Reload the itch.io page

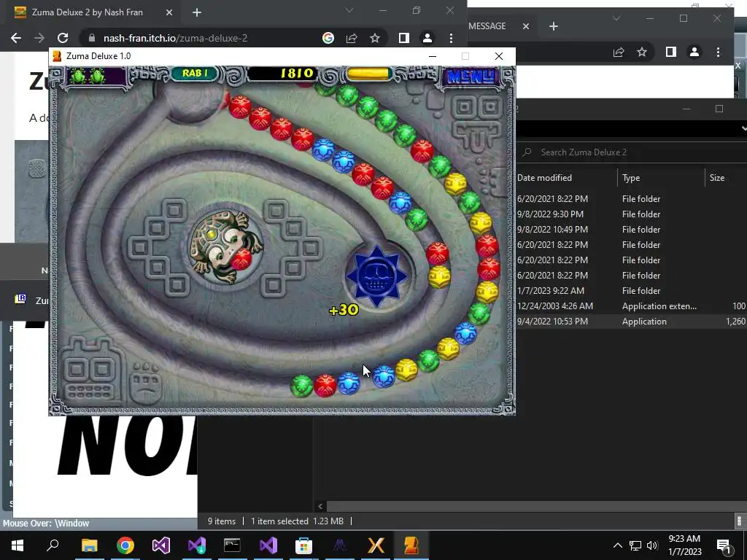(63, 38)
